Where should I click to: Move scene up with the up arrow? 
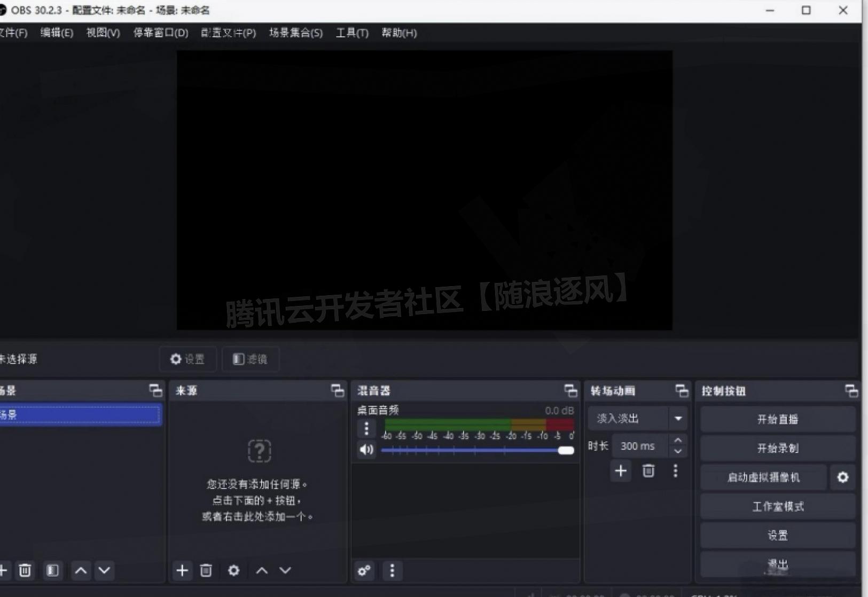(x=81, y=570)
